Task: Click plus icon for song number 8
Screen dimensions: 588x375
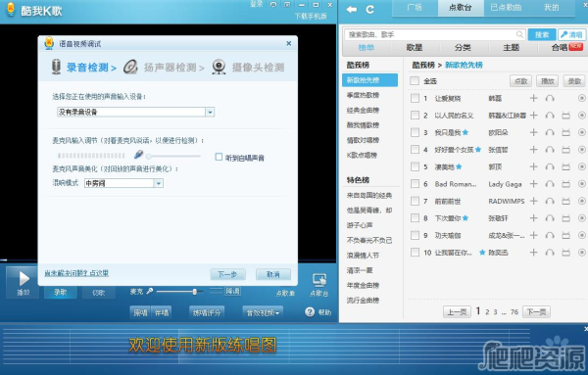Action: pyautogui.click(x=534, y=218)
